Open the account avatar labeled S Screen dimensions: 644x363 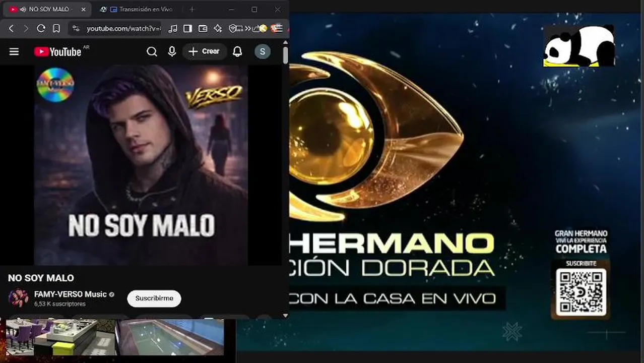point(262,51)
